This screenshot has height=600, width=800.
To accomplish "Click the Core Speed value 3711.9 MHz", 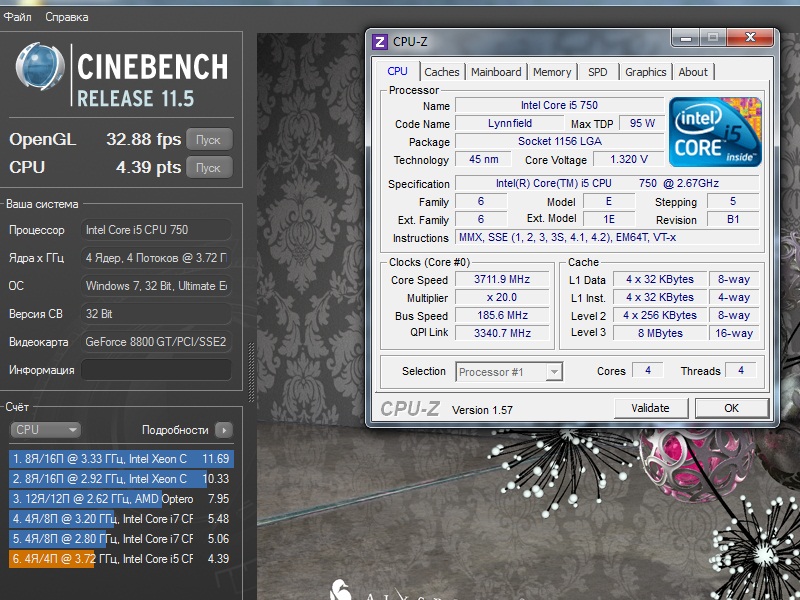I will click(502, 280).
